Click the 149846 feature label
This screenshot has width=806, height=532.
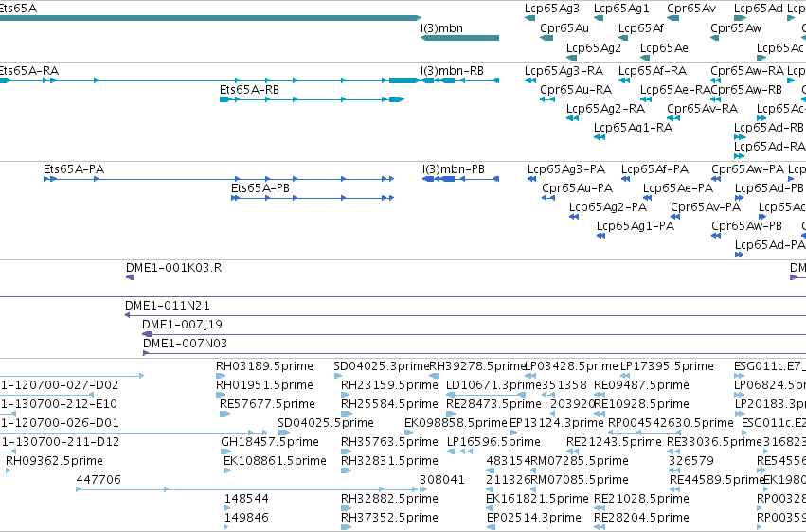(246, 518)
